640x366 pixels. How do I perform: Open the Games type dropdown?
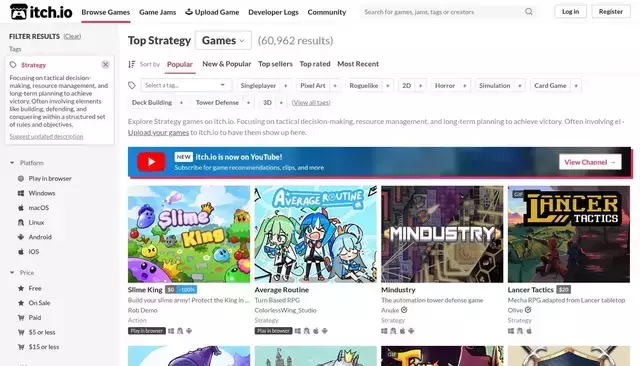tap(223, 40)
